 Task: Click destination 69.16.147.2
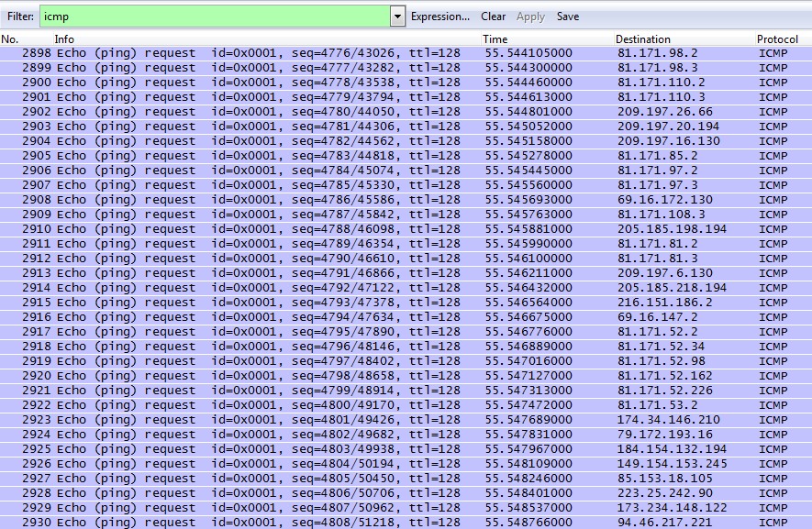657,317
